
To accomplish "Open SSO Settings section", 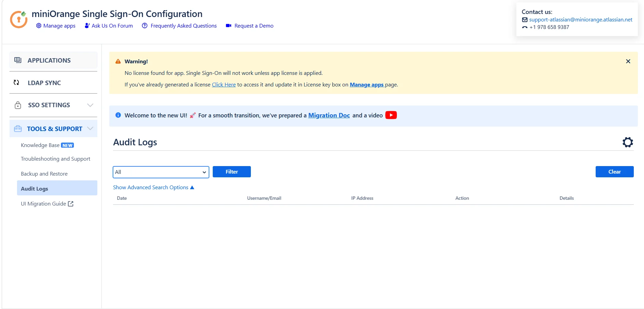I will [x=53, y=105].
